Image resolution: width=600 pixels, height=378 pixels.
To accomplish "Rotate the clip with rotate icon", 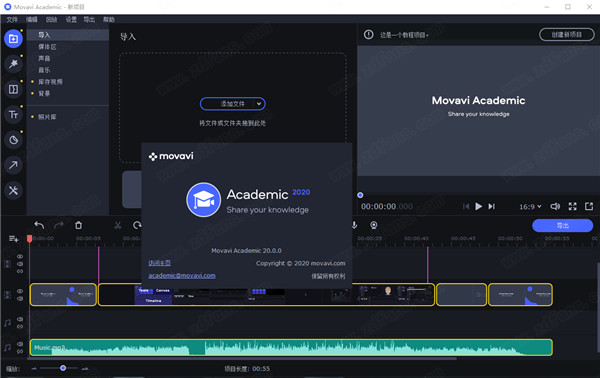I will tap(137, 225).
